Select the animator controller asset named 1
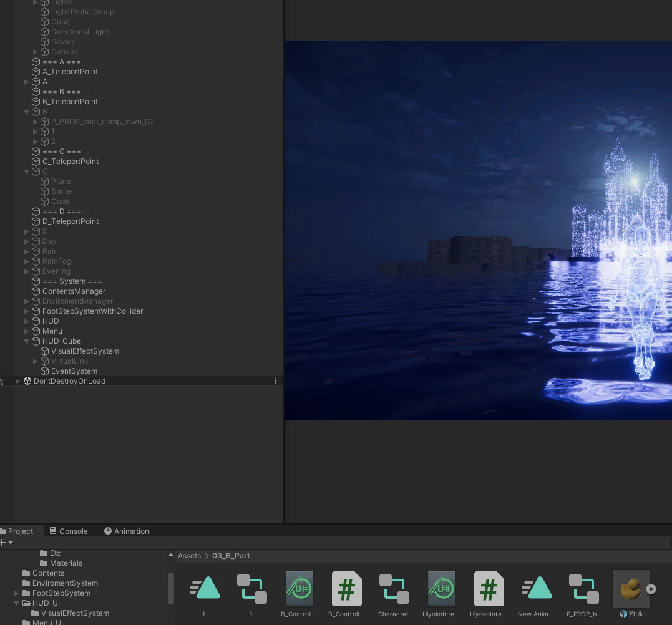This screenshot has width=672, height=625. coord(251,589)
